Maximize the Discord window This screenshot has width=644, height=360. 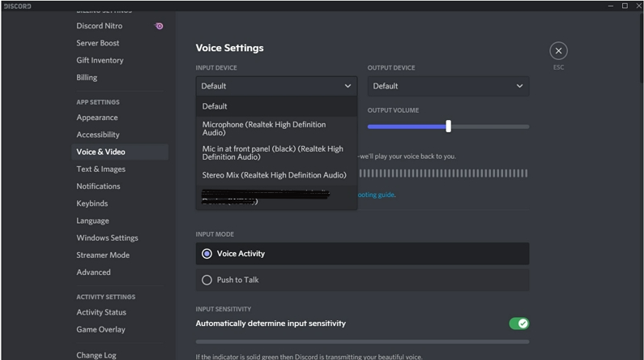(625, 6)
